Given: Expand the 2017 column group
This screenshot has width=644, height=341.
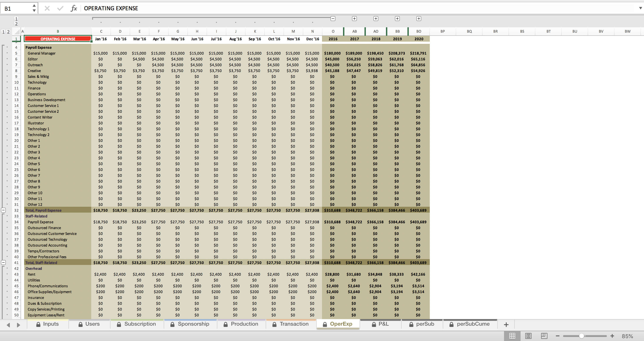Looking at the screenshot, I should tap(354, 19).
